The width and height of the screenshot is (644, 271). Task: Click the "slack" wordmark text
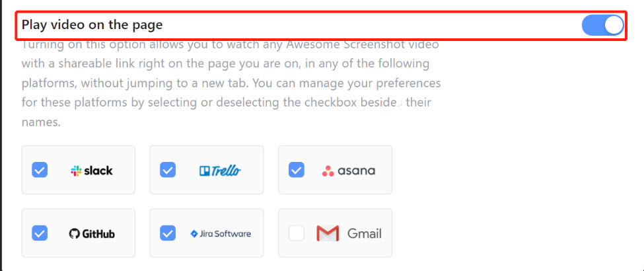pyautogui.click(x=98, y=171)
